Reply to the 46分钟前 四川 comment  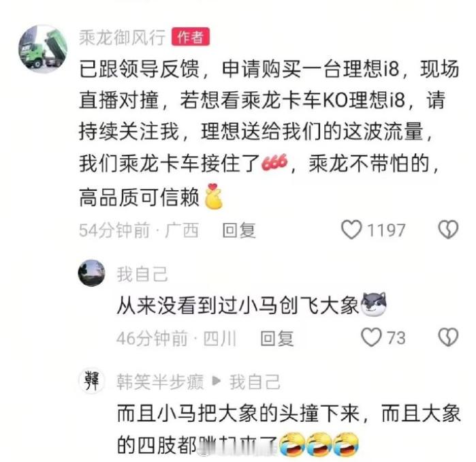point(277,338)
